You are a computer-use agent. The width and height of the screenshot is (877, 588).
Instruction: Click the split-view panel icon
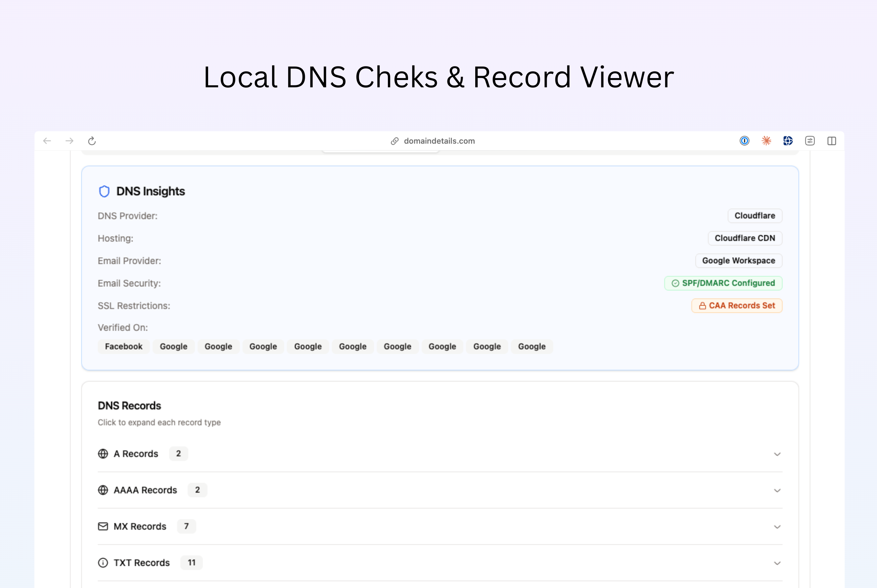tap(832, 141)
